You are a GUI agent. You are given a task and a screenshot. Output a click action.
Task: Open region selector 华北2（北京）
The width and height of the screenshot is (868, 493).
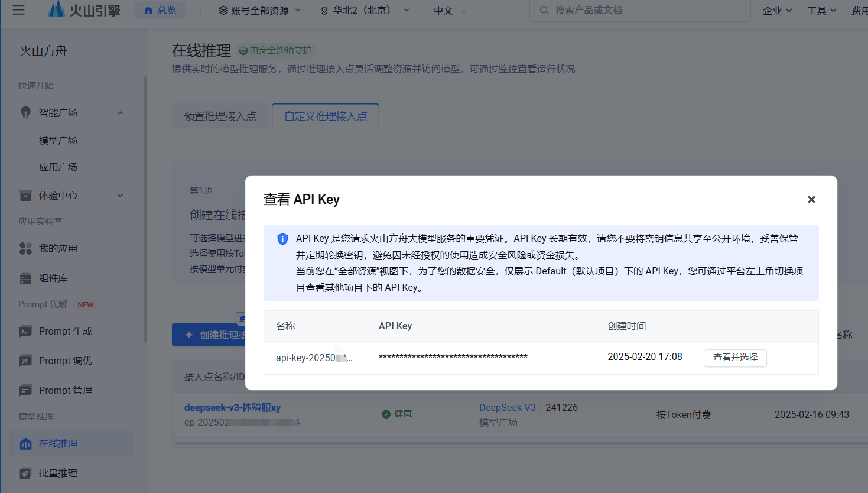click(x=365, y=10)
